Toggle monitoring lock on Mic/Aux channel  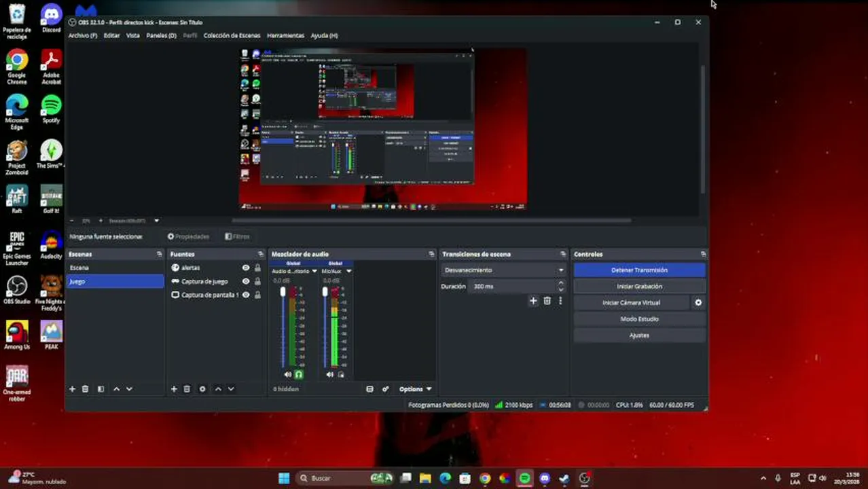click(341, 374)
